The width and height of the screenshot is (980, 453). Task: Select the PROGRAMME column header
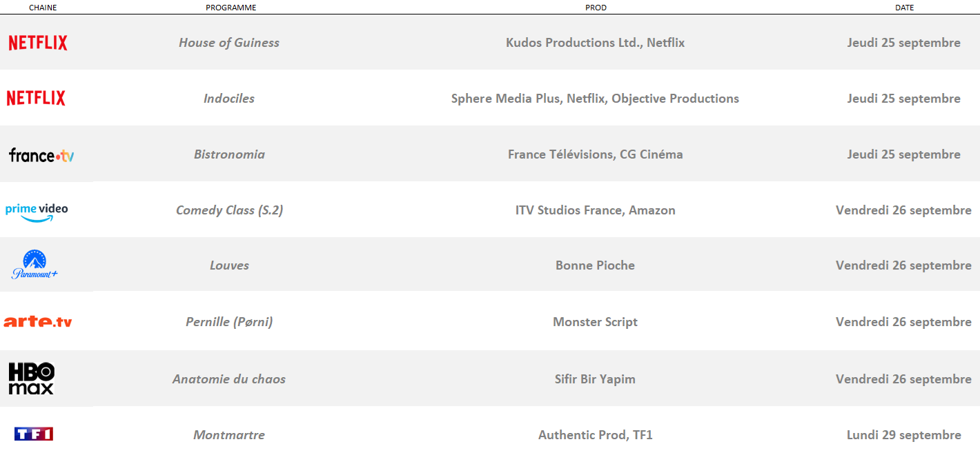(x=231, y=8)
